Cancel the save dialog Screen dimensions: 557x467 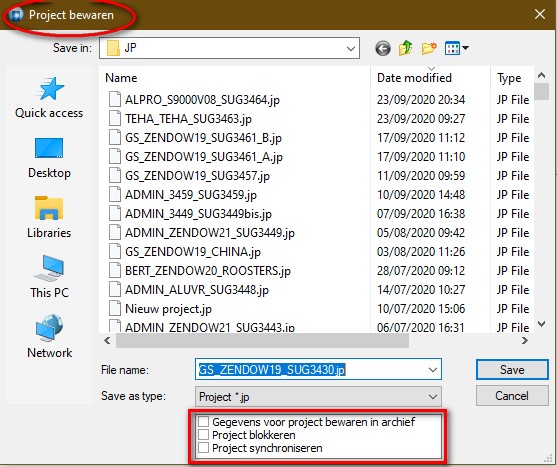512,396
